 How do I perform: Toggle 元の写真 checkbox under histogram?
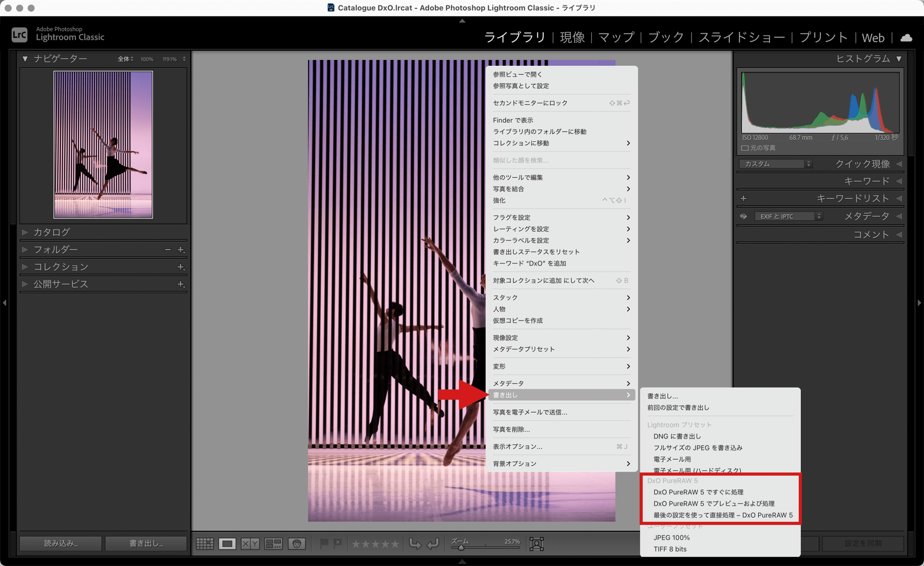(x=744, y=148)
